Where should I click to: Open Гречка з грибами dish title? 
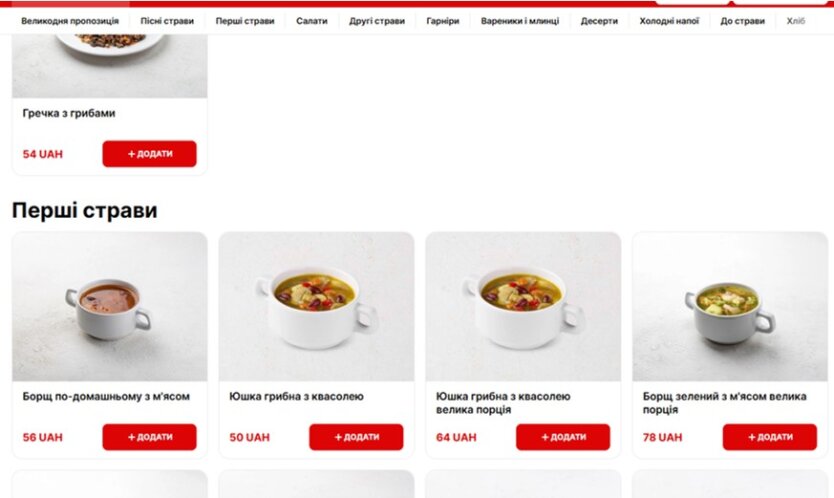pos(69,113)
